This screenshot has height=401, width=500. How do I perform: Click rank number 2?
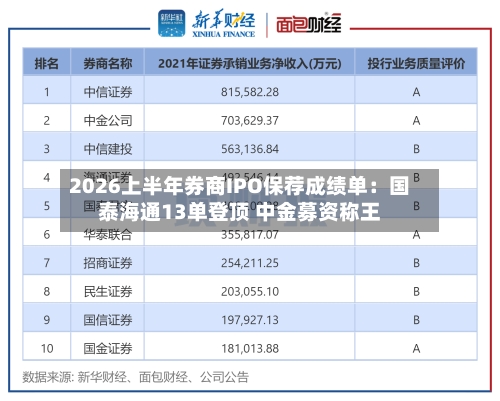coord(47,120)
